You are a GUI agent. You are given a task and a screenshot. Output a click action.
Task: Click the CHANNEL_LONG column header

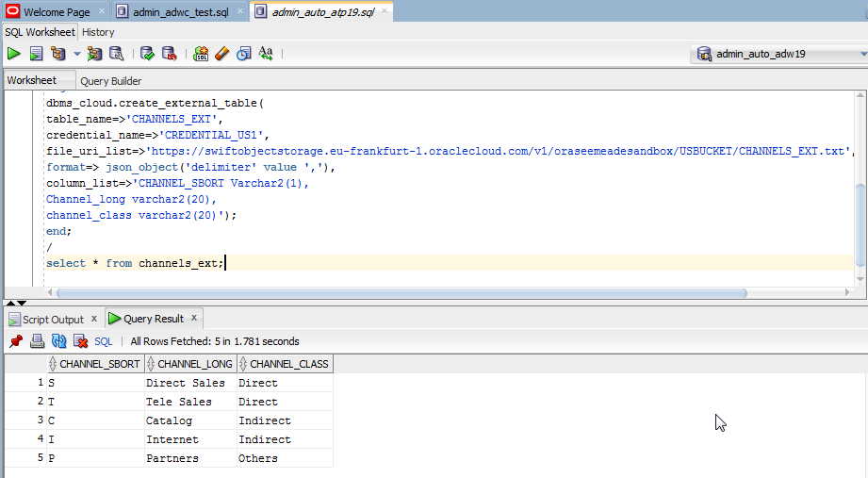pos(195,364)
